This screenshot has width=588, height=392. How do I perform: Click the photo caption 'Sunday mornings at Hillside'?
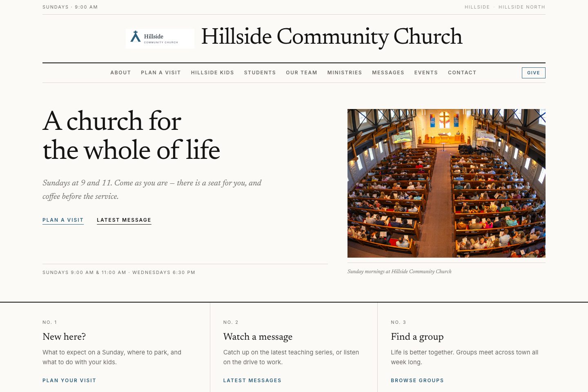(399, 272)
